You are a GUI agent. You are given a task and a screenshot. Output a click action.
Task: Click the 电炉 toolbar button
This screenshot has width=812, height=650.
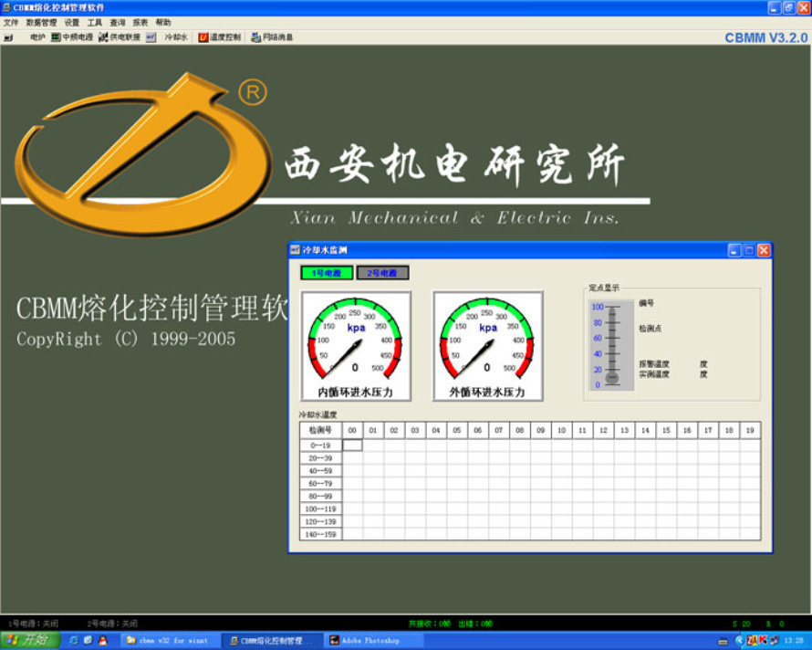(x=37, y=37)
